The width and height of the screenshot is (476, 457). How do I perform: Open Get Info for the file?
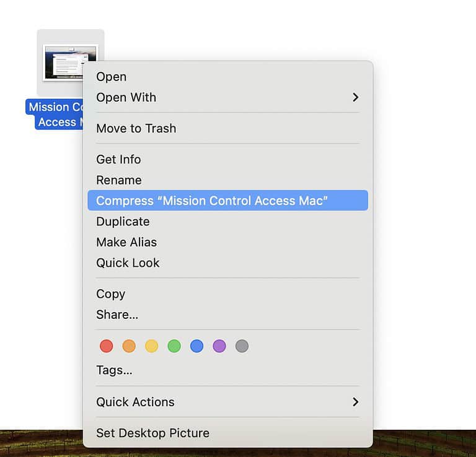click(118, 159)
